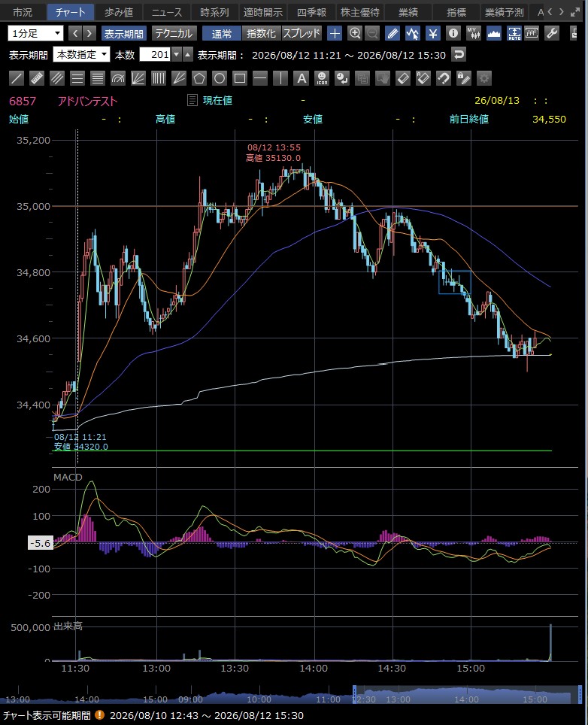Image resolution: width=588 pixels, height=725 pixels.
Task: Open the 本数指定 display period dropdown
Action: pyautogui.click(x=81, y=55)
